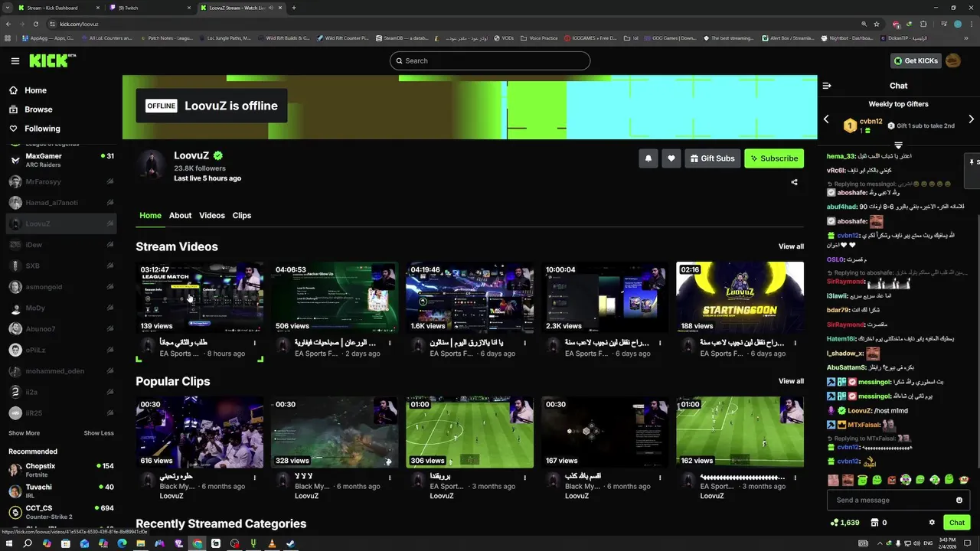Click the search field
Viewport: 980px width, 551px height.
[490, 60]
